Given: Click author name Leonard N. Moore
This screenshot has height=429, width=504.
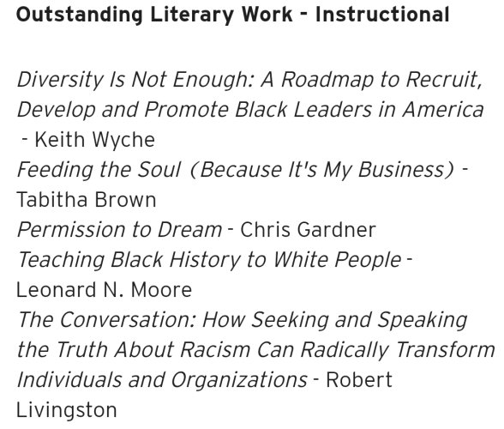Looking at the screenshot, I should [x=105, y=290].
